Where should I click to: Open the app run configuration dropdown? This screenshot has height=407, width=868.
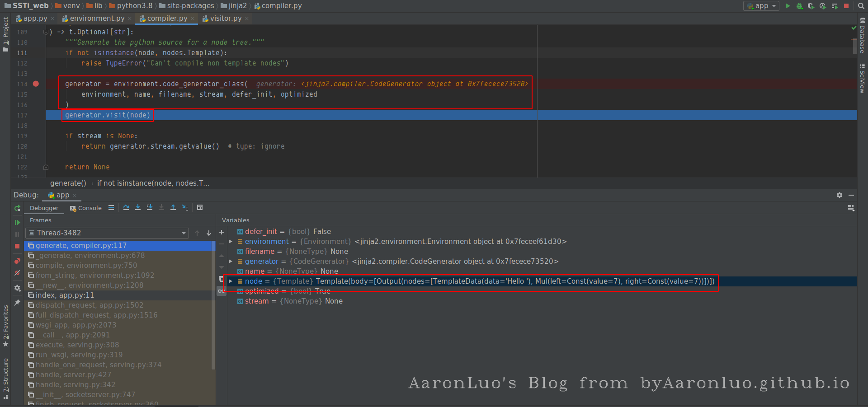(x=761, y=6)
